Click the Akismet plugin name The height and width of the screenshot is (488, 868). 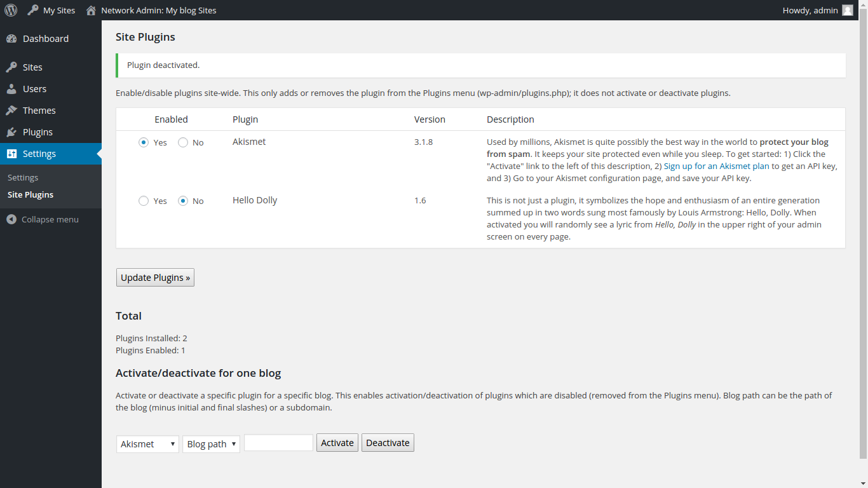[x=249, y=142]
